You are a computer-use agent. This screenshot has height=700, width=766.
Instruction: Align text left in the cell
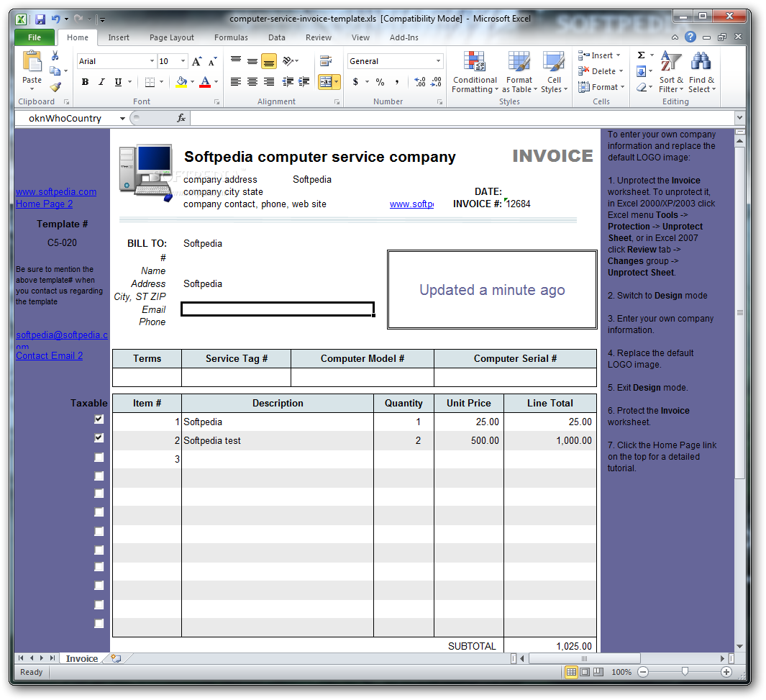pyautogui.click(x=236, y=81)
